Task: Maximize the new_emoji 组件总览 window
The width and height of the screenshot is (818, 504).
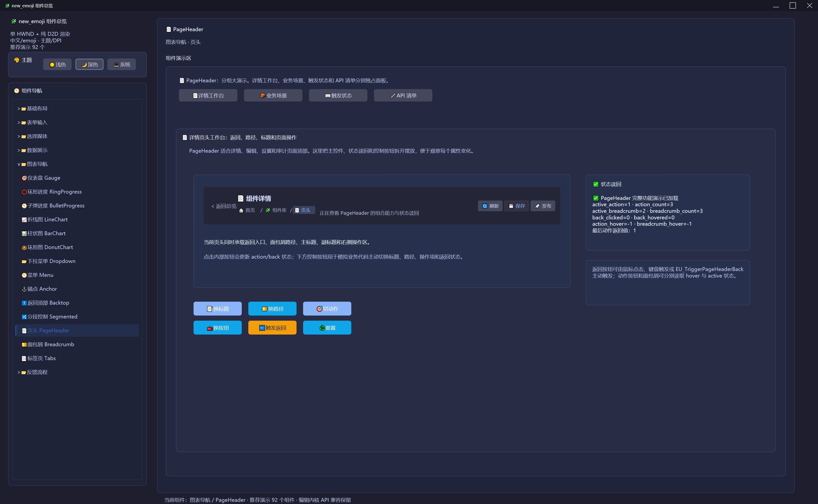Action: [793, 5]
